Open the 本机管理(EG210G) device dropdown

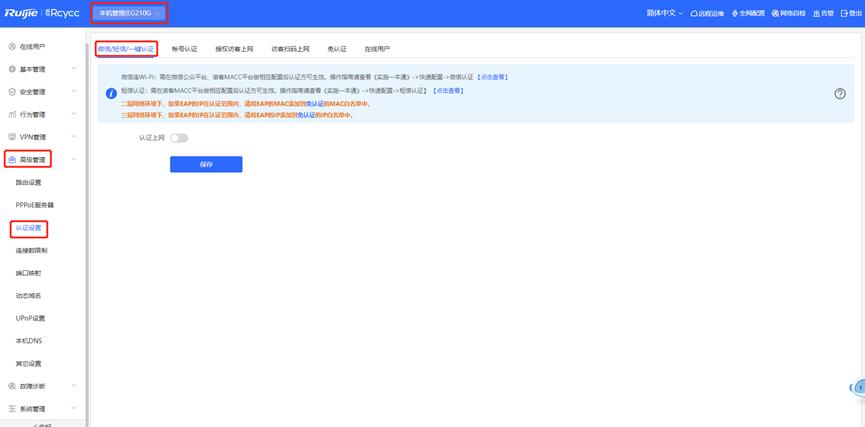tap(130, 13)
